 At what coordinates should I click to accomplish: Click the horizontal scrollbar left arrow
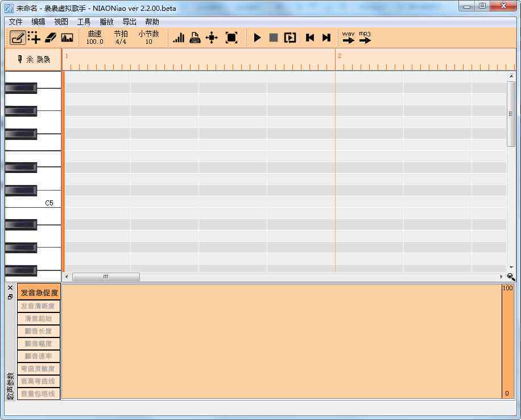(67, 277)
